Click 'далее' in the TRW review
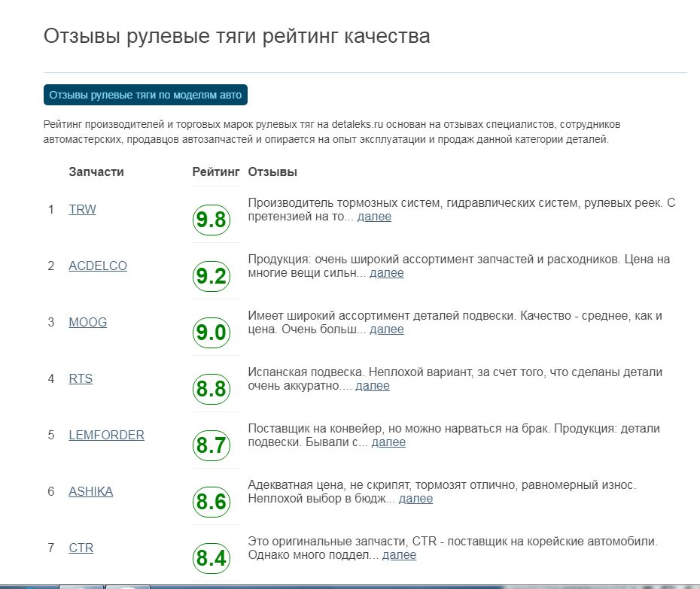The width and height of the screenshot is (700, 589). tap(374, 217)
